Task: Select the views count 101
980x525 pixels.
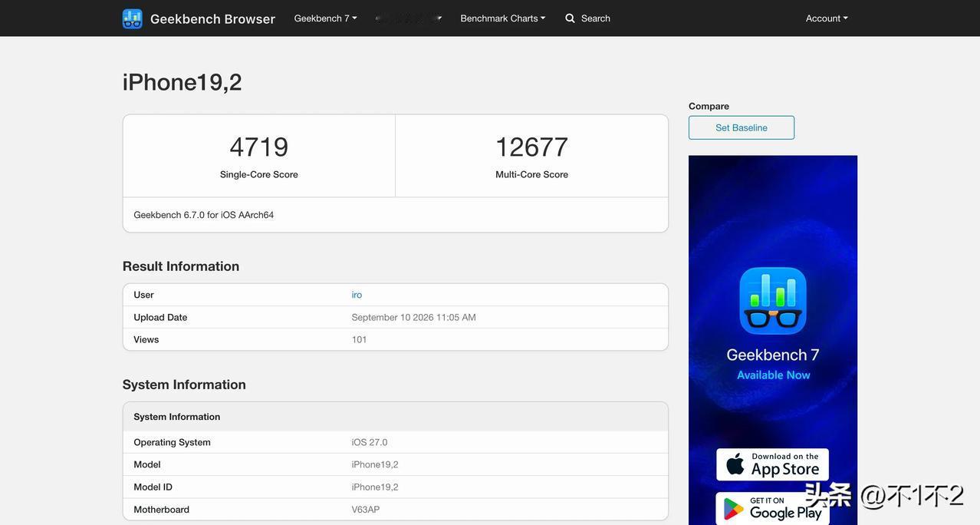Action: pos(360,339)
